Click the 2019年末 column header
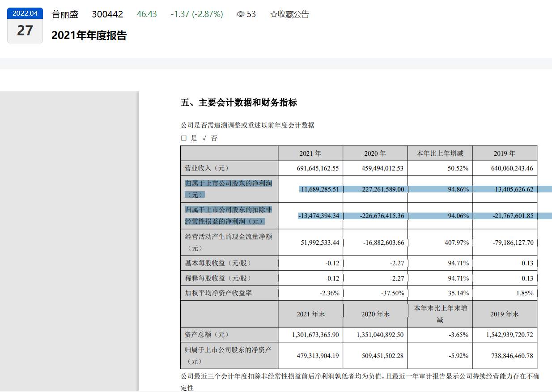This screenshot has width=552, height=392. click(505, 314)
